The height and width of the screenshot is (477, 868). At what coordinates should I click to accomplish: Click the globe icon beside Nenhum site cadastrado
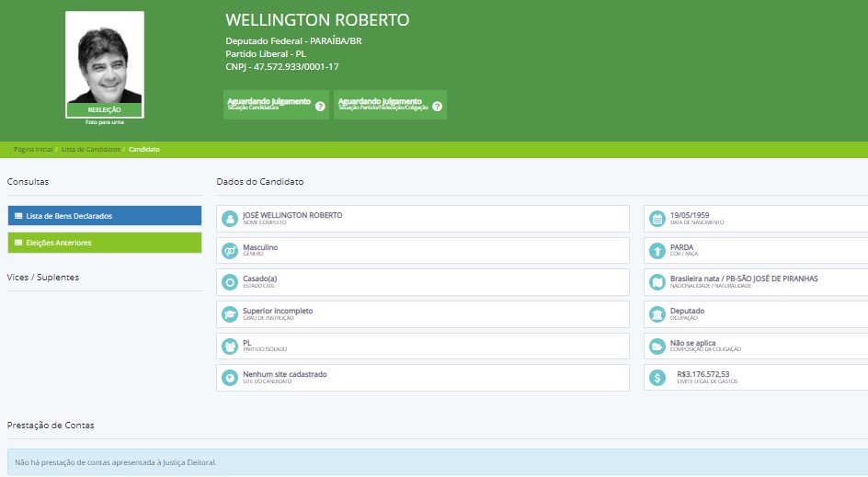click(230, 378)
